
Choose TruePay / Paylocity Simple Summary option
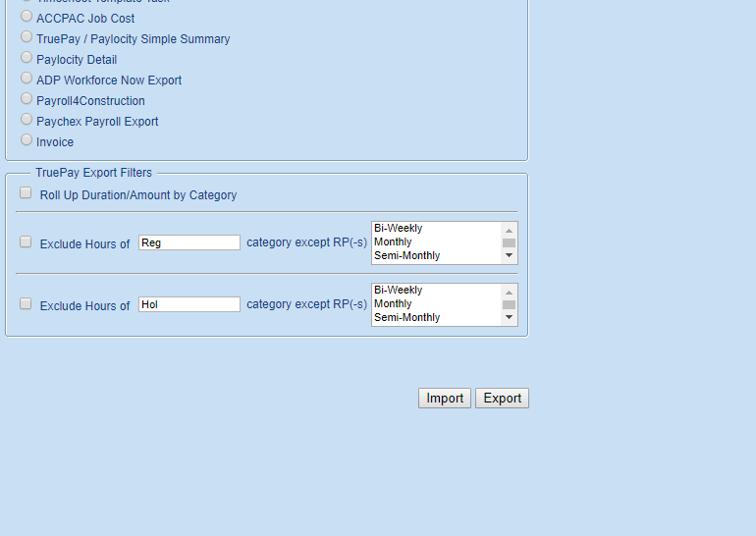27,37
